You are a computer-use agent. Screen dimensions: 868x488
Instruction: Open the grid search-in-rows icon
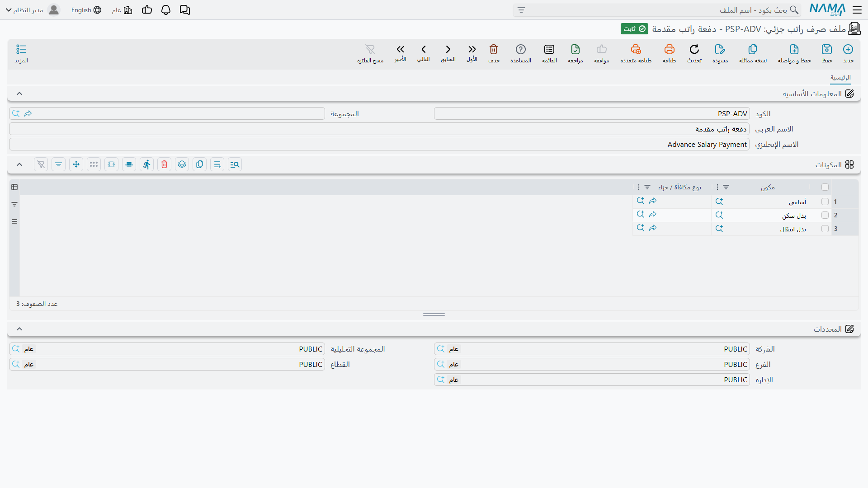click(x=235, y=164)
